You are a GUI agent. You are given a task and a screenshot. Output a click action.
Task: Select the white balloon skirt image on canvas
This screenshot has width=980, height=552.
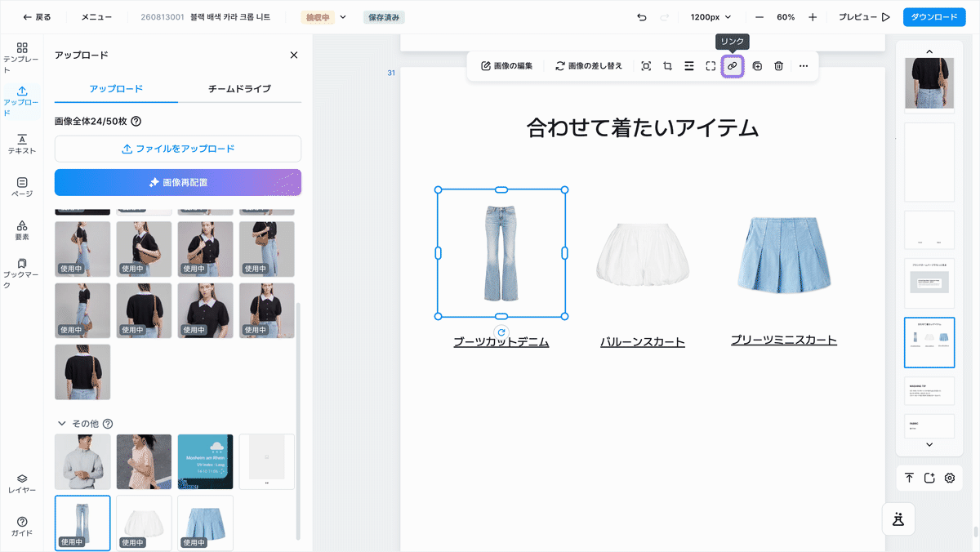point(643,254)
